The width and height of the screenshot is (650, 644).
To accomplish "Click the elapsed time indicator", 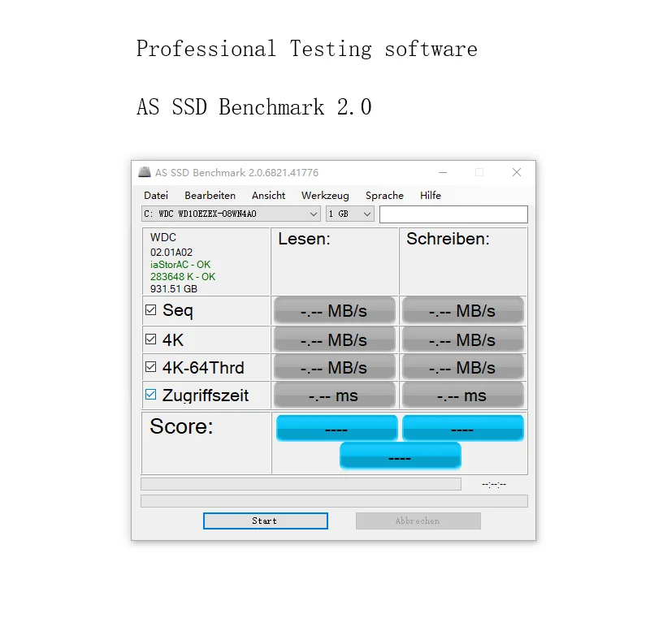I will [494, 484].
